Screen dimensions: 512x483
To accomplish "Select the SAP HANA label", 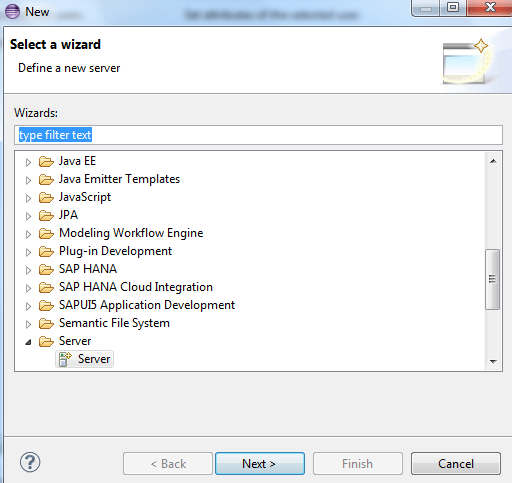I will pyautogui.click(x=88, y=269).
